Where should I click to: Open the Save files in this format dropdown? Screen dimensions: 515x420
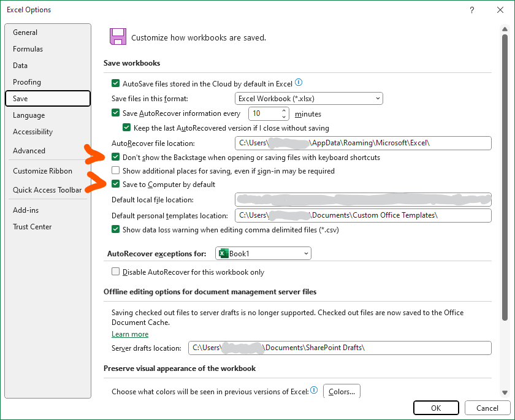coord(309,99)
